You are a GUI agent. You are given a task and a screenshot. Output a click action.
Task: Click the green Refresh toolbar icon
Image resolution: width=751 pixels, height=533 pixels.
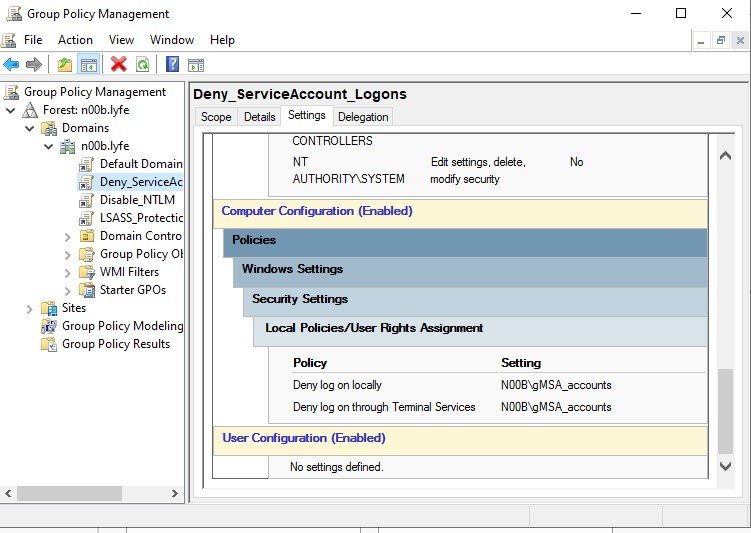(143, 64)
